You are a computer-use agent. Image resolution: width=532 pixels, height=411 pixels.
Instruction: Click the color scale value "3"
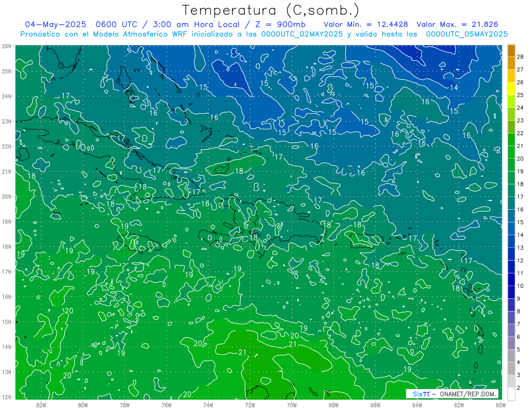pos(519,375)
